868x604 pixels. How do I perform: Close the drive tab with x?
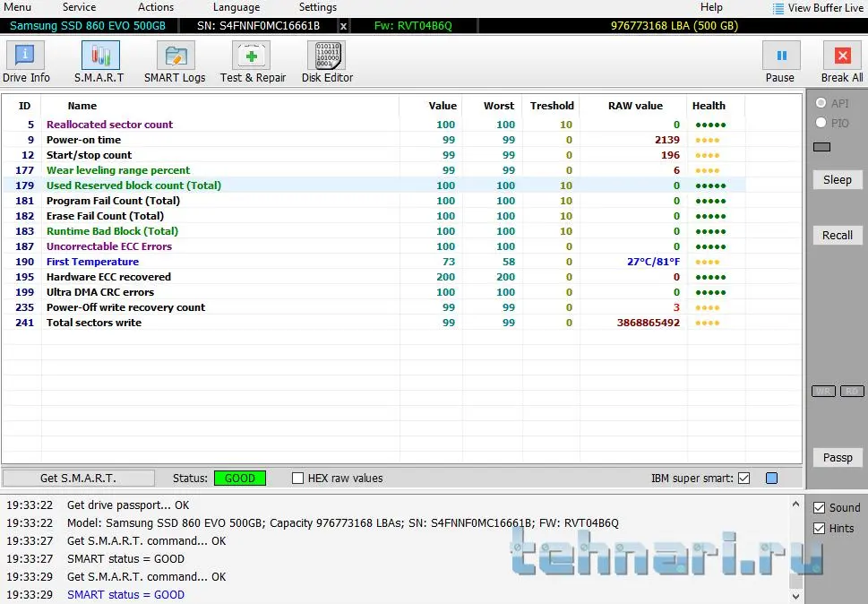click(343, 26)
